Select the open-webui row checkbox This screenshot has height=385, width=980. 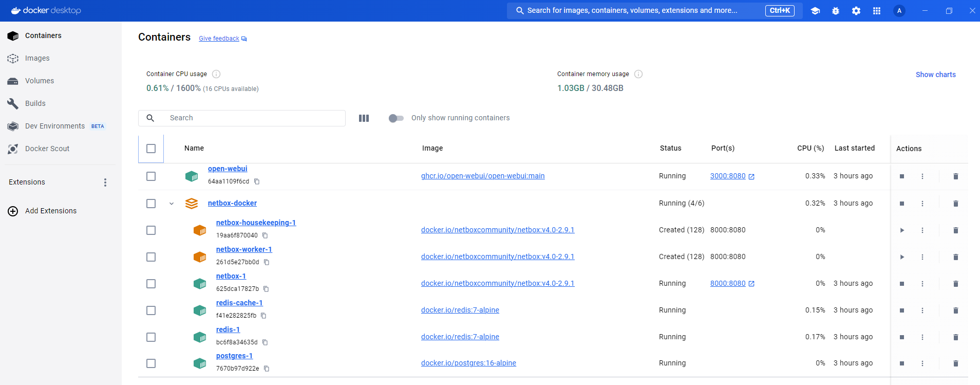coord(151,176)
